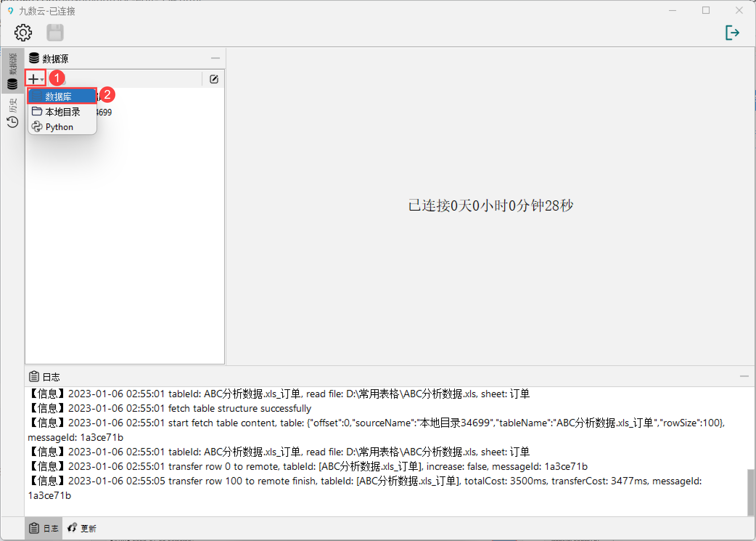Image resolution: width=756 pixels, height=541 pixels.
Task: Click the 数据源 panel header database icon
Action: click(34, 58)
